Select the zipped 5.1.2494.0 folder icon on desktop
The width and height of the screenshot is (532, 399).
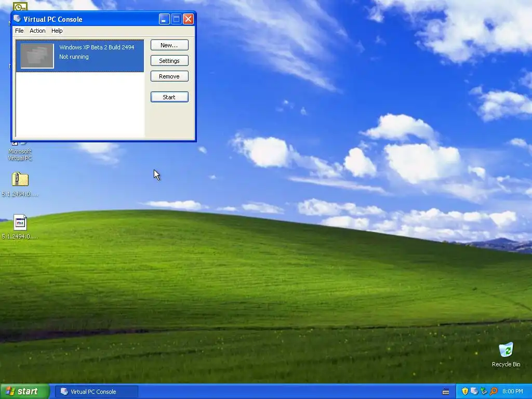pos(20,179)
